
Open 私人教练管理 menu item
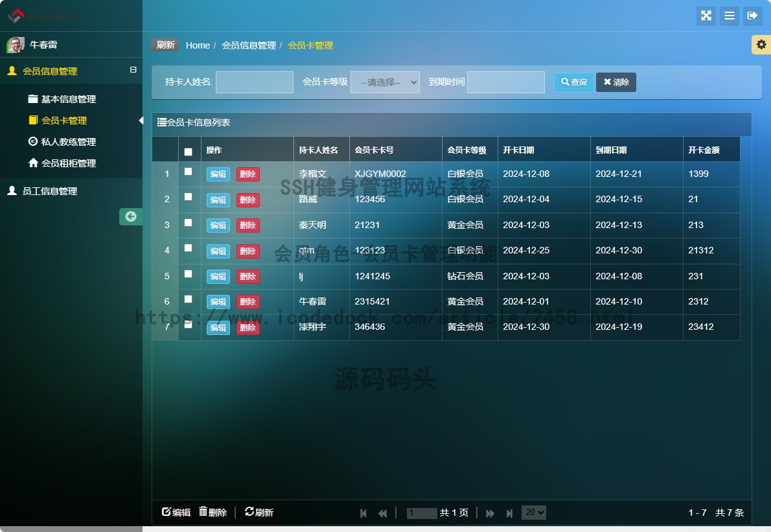coord(62,142)
